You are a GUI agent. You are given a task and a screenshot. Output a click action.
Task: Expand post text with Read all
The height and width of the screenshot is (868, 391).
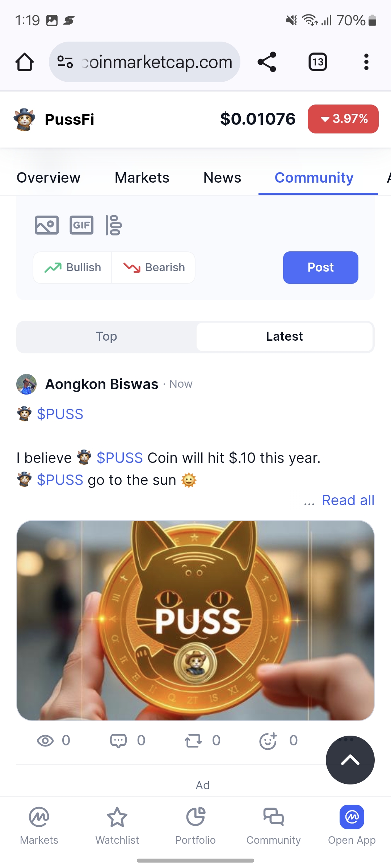[348, 501]
